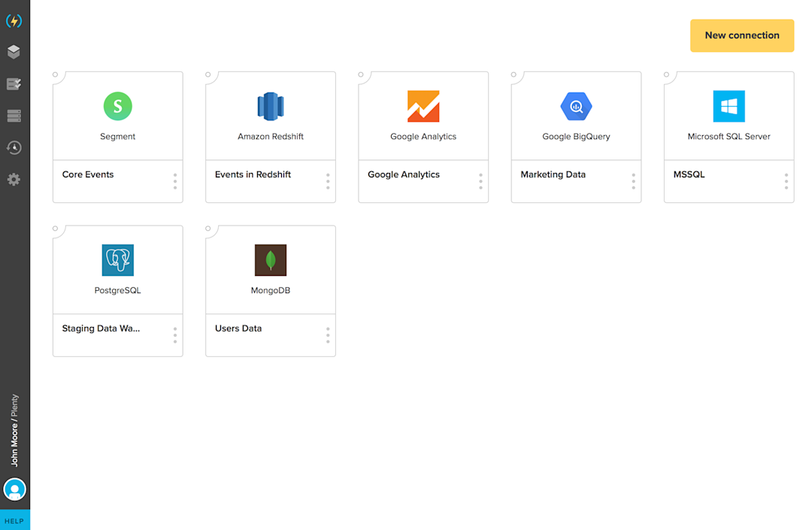Viewport: 812px width, 530px height.
Task: Click the PostgreSQL elephant logo icon
Action: 117,260
